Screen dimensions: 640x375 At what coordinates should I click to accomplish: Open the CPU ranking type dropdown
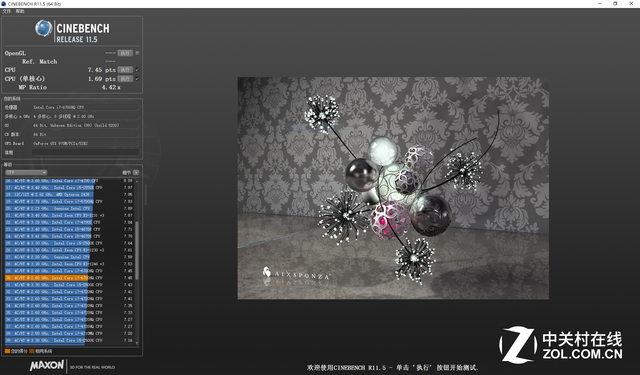click(x=26, y=173)
